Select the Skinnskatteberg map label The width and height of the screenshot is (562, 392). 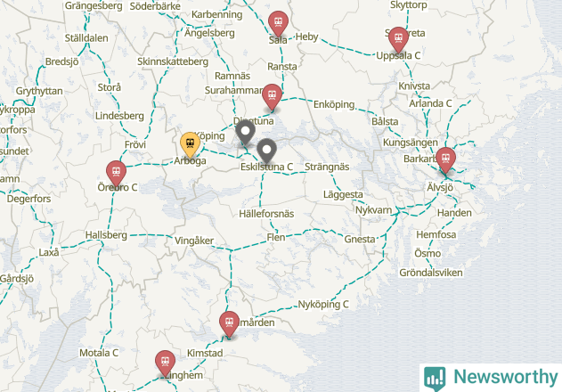pos(173,61)
